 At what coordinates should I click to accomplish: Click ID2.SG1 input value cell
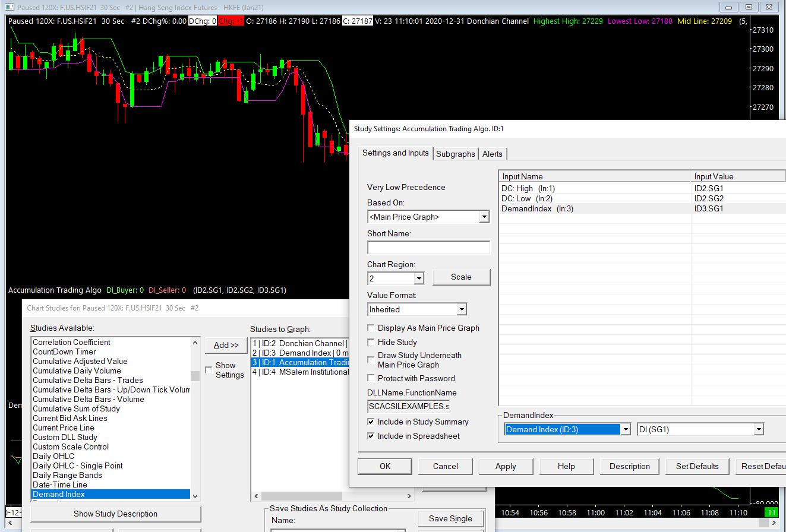pyautogui.click(x=738, y=188)
